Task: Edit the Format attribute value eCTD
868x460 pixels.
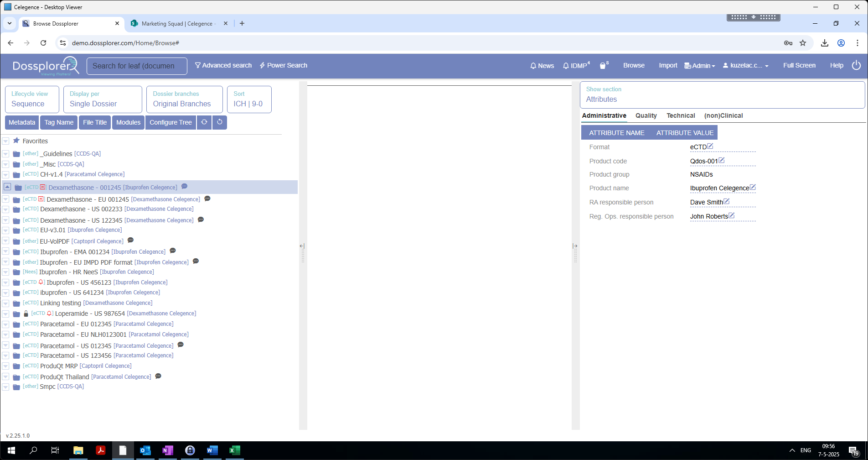Action: [710, 146]
